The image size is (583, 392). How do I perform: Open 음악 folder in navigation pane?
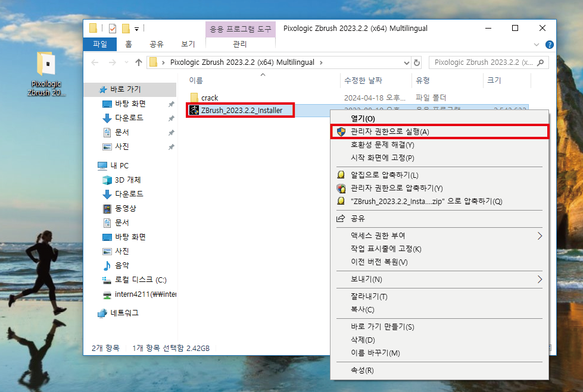[x=122, y=265]
